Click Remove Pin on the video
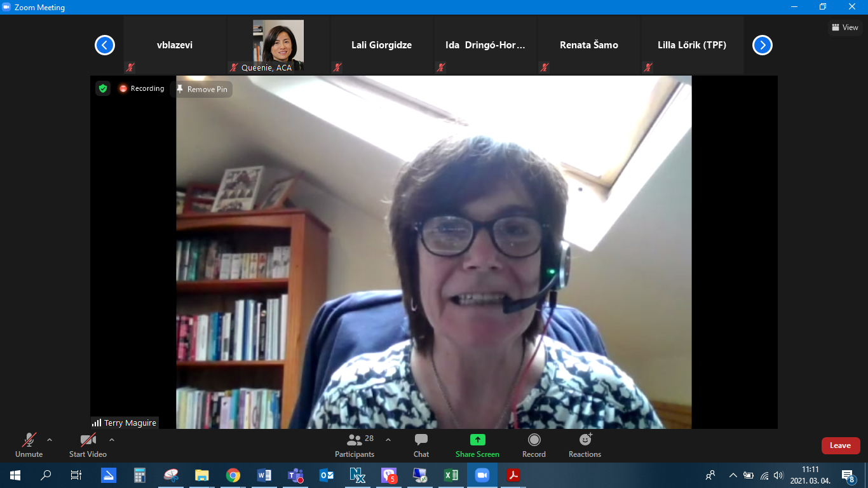Screen dimensions: 868x488 coord(201,90)
